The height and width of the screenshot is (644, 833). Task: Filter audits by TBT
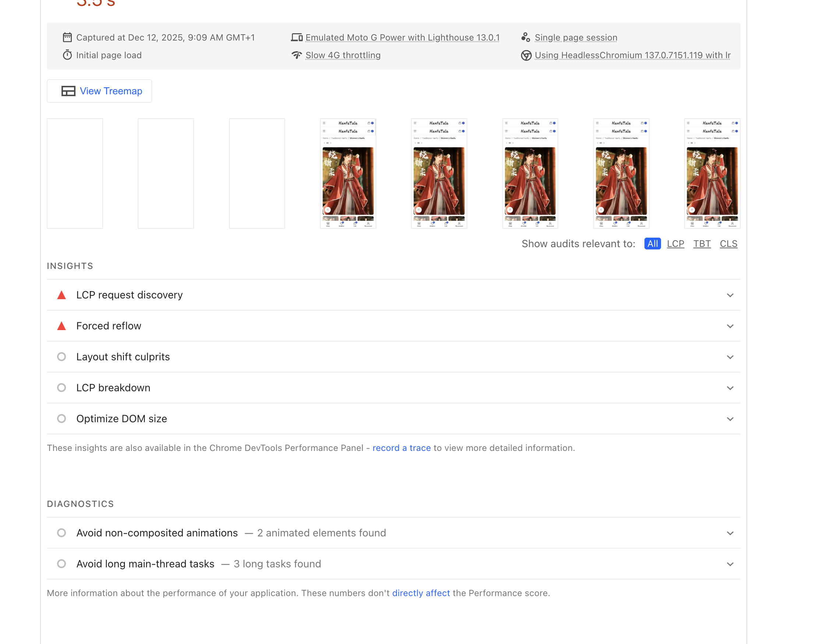[x=702, y=244]
